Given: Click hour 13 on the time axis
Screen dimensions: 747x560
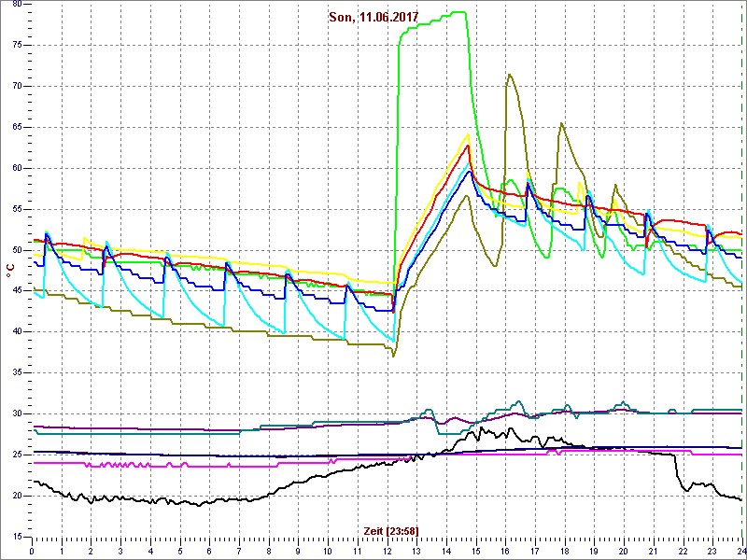Looking at the screenshot, I should tap(416, 552).
